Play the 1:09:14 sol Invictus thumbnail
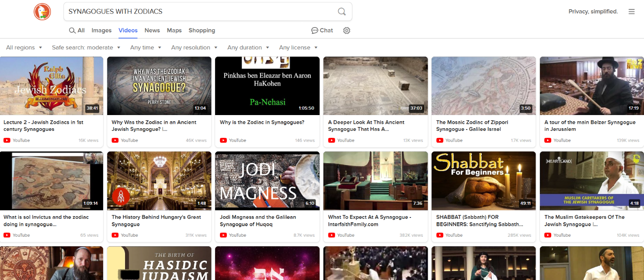This screenshot has width=644, height=280. (52, 181)
